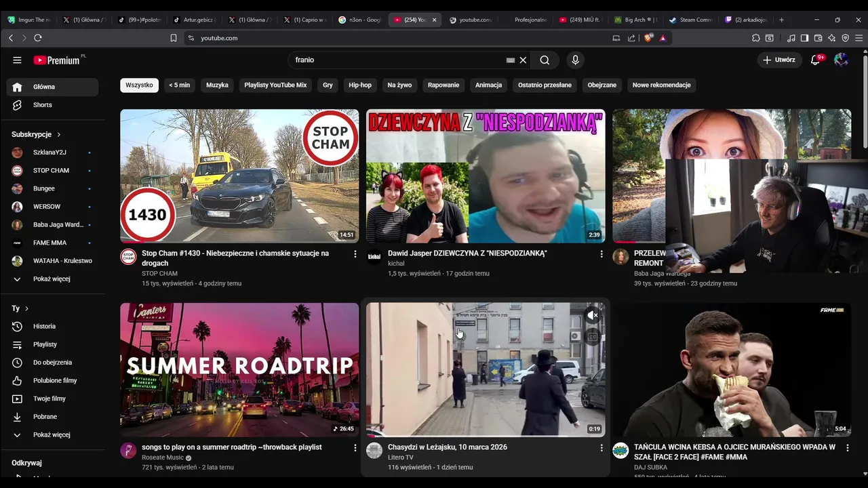This screenshot has height=488, width=868.
Task: Open WATAHA - Krulestwo subscription
Action: pos(53,261)
